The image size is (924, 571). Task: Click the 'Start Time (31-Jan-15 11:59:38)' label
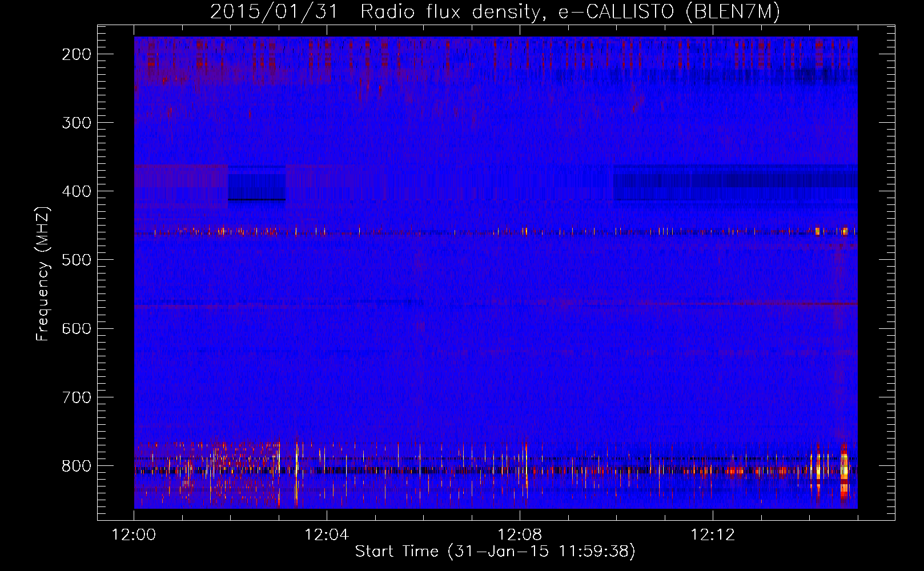(495, 552)
